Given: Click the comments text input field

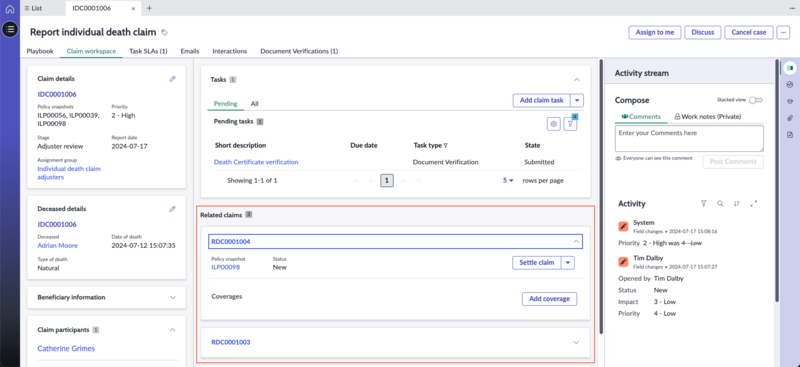Looking at the screenshot, I should point(689,138).
